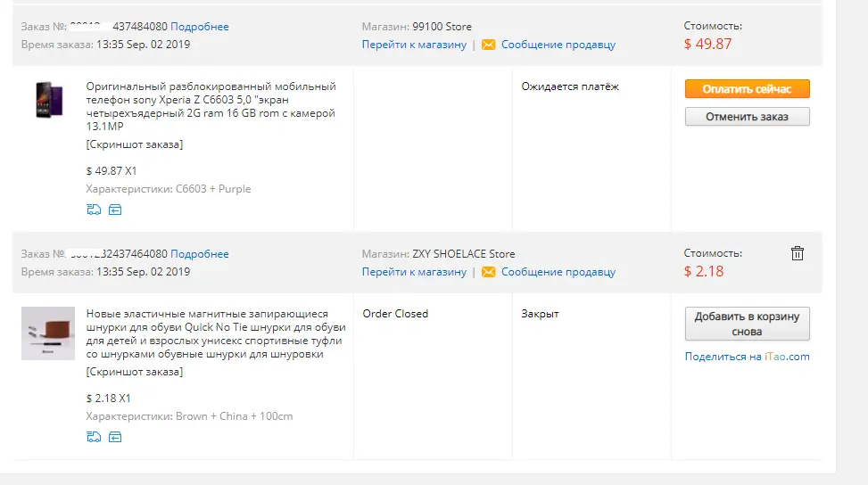Click envelope icon for 99100 Store seller
The image size is (868, 485).
(x=488, y=45)
